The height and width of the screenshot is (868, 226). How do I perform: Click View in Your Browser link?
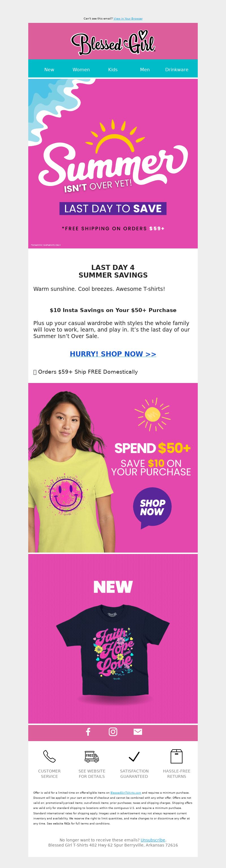coord(128,19)
